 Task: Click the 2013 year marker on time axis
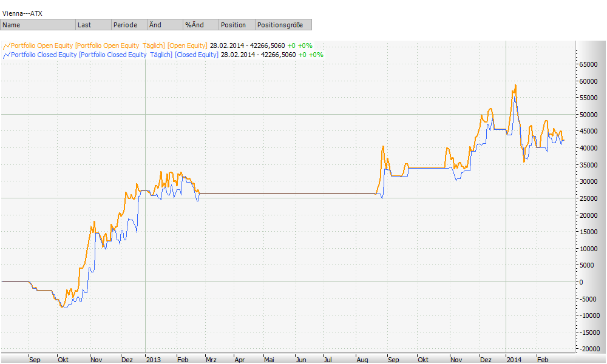pos(154,359)
